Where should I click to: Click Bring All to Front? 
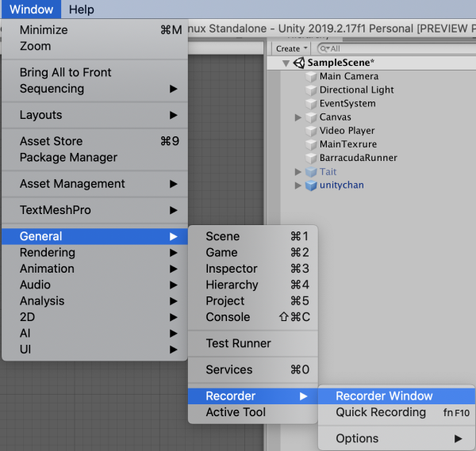click(94, 72)
